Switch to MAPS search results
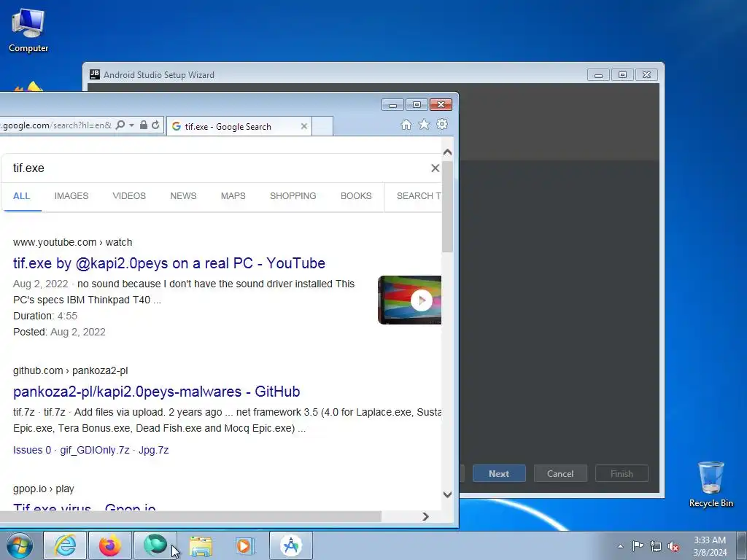 (x=233, y=195)
